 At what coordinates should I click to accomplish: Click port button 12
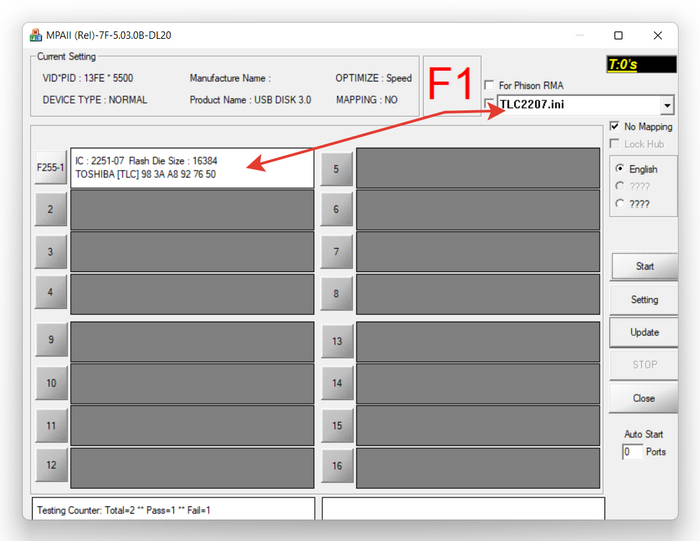pyautogui.click(x=51, y=465)
